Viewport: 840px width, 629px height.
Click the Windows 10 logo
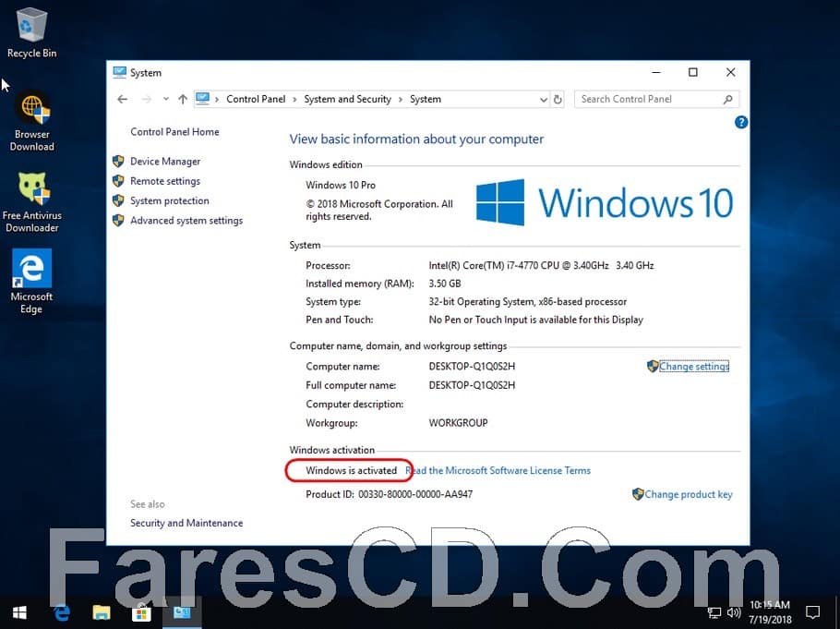pos(605,202)
